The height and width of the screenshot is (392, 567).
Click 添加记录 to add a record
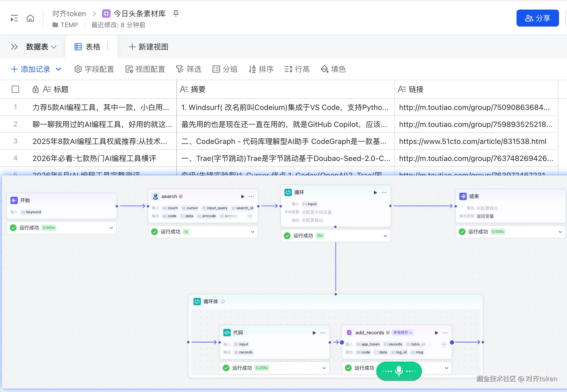(x=31, y=69)
